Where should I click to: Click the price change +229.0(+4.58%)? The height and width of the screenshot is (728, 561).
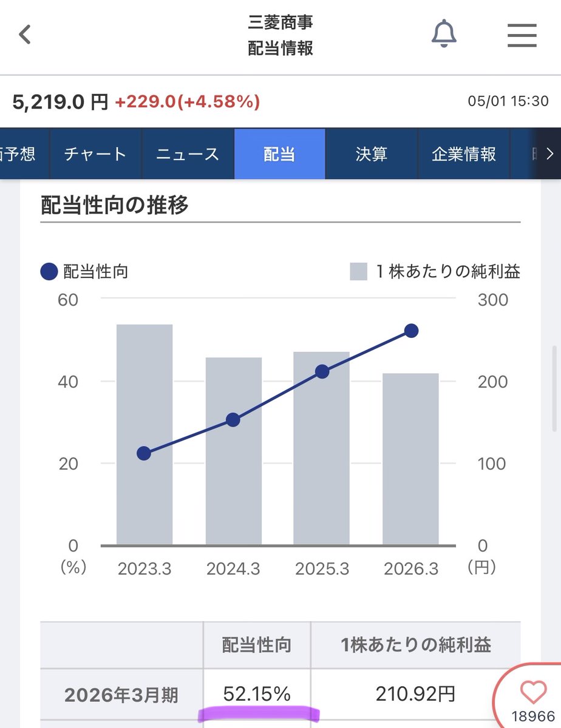coord(188,102)
